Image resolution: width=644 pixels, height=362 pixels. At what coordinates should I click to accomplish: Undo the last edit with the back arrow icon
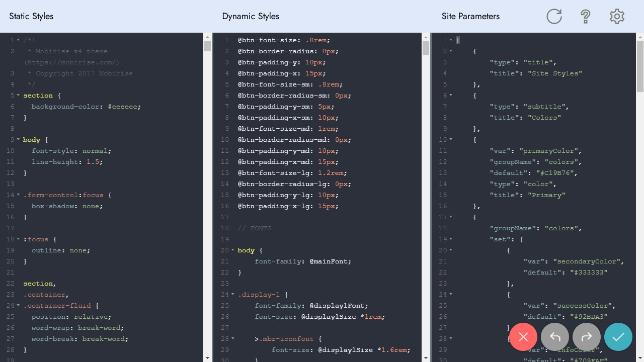click(555, 337)
